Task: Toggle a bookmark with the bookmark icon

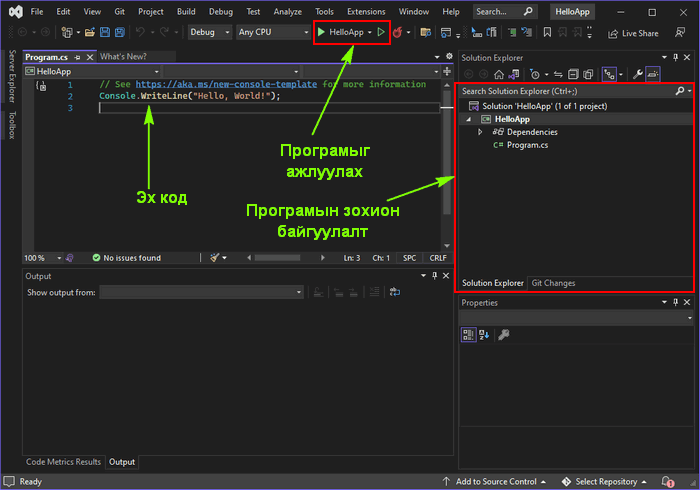Action: click(547, 32)
